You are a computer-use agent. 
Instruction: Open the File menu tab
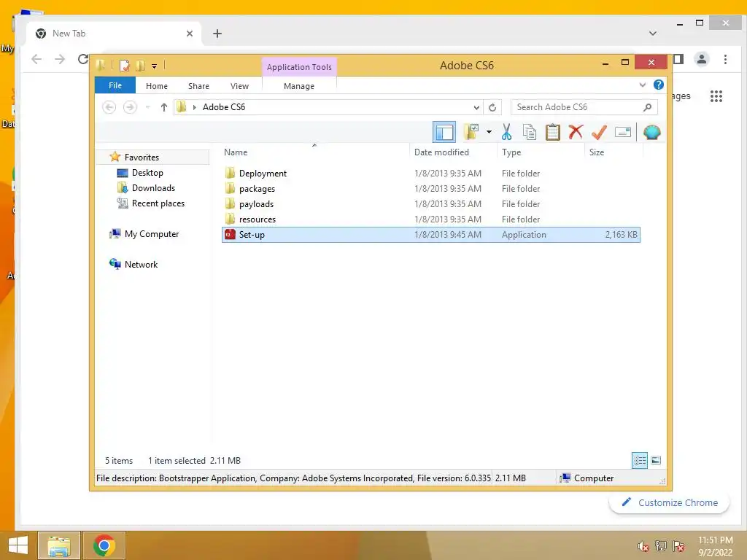(x=115, y=85)
